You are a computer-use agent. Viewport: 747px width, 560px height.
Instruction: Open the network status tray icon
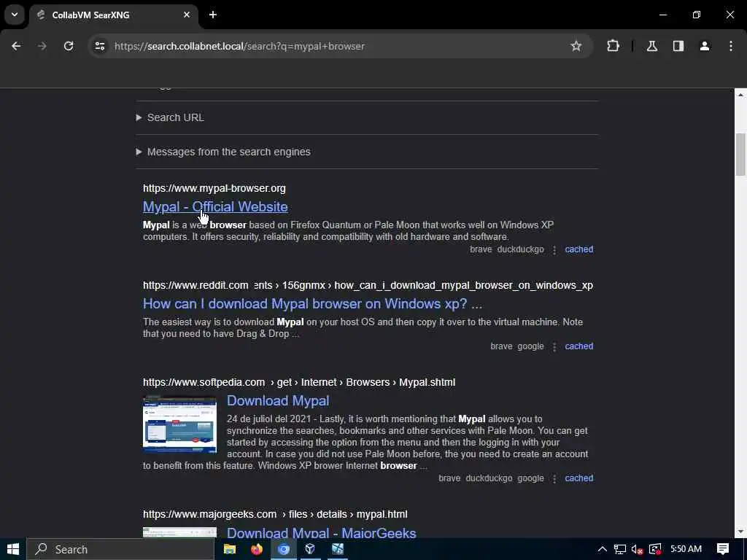[x=620, y=549]
